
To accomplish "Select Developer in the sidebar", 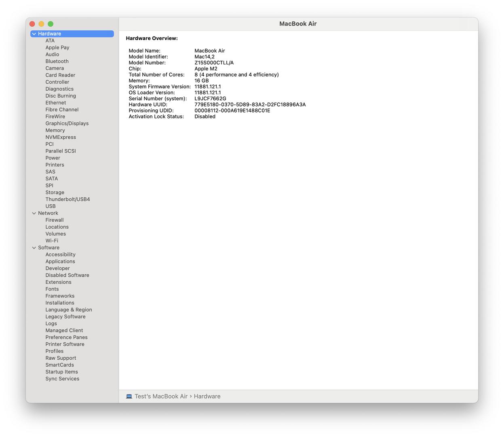I will click(57, 268).
